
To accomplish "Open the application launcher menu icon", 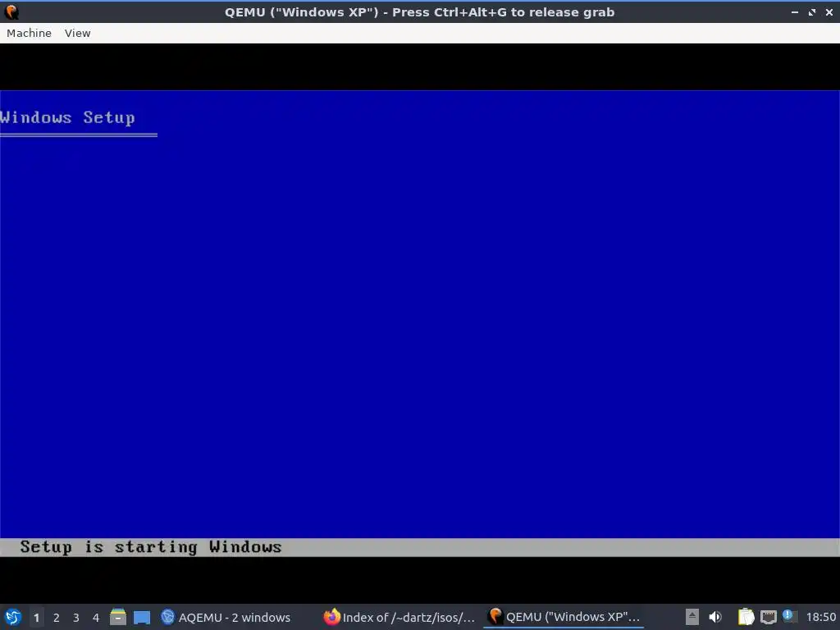I will click(13, 617).
